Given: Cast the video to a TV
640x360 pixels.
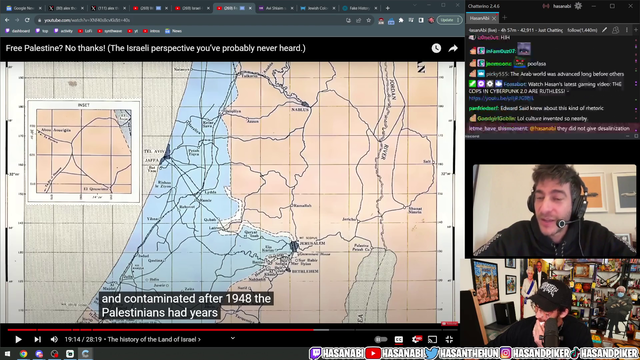Looking at the screenshot, I should (x=432, y=339).
